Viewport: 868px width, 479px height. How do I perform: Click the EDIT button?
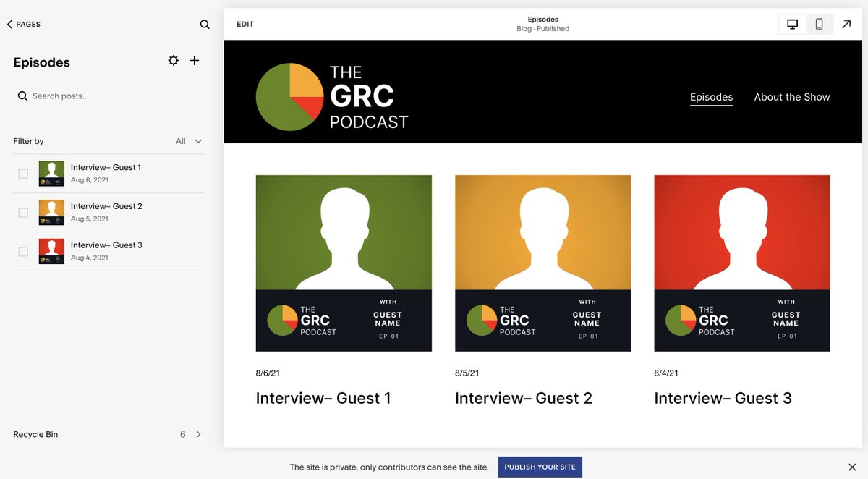[x=245, y=25]
